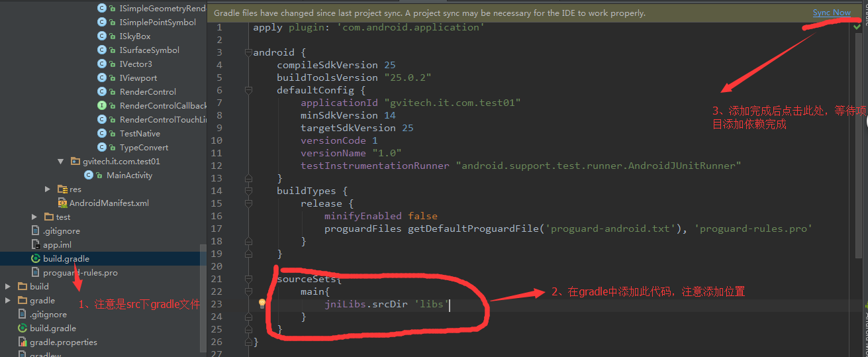
Task: Click the app.iml file icon
Action: click(36, 244)
